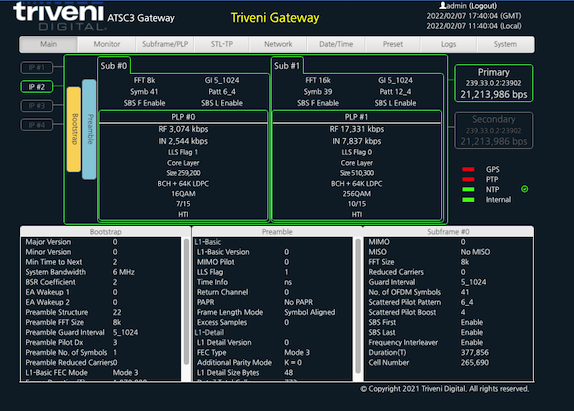Click the yellow Bootstrap block
Viewport: 574px width, 411px height.
click(x=74, y=129)
